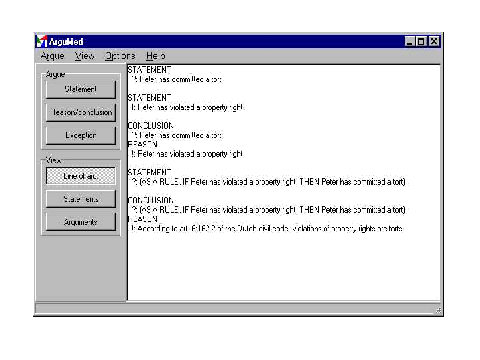Screen dimensions: 480x360
Task: Click the first STATEMENT heading line
Action: click(x=149, y=70)
